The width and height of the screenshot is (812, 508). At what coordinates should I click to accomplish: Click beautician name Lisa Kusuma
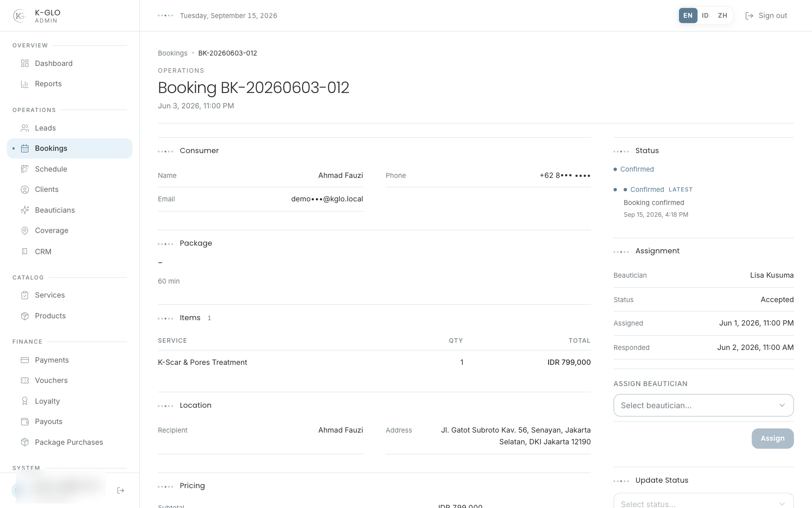tap(771, 275)
